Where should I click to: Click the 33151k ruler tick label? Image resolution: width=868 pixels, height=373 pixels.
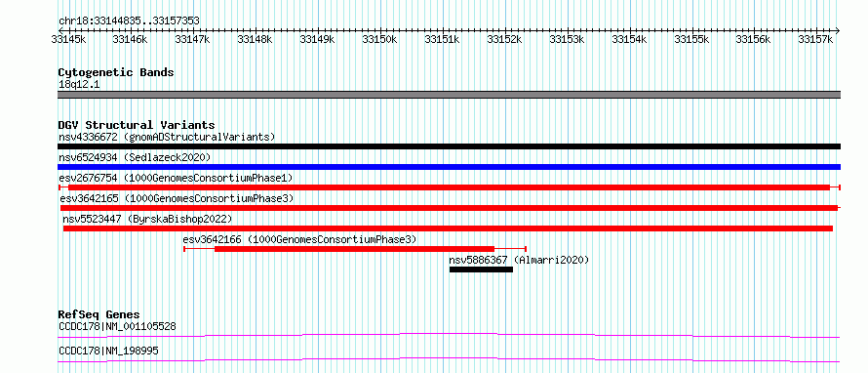[442, 39]
